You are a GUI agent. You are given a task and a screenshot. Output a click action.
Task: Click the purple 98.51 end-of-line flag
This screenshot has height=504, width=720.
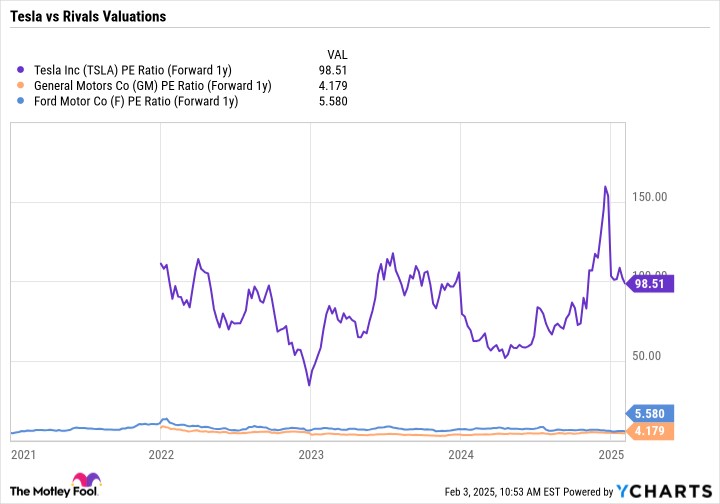tap(649, 284)
